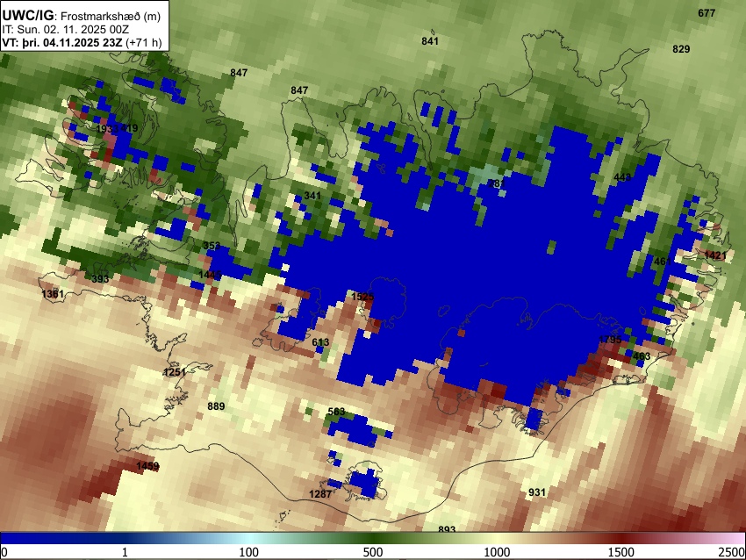
Task: Select the map value 461
Action: tap(663, 262)
